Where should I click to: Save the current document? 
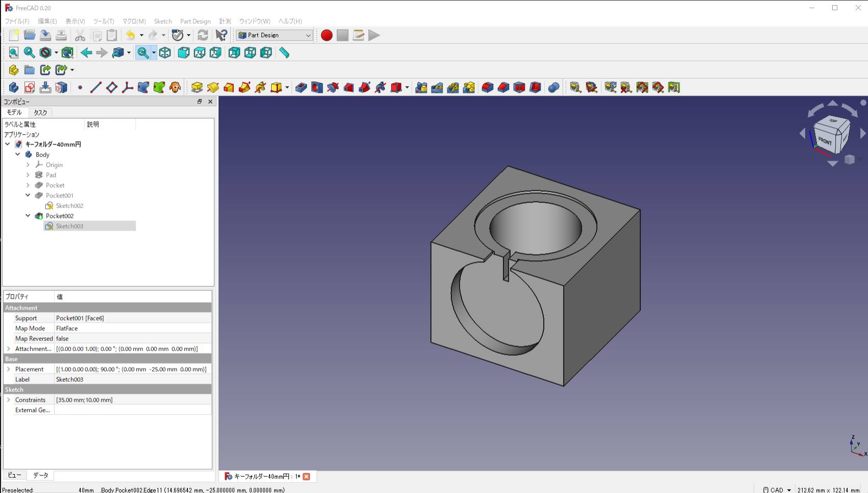coord(45,35)
